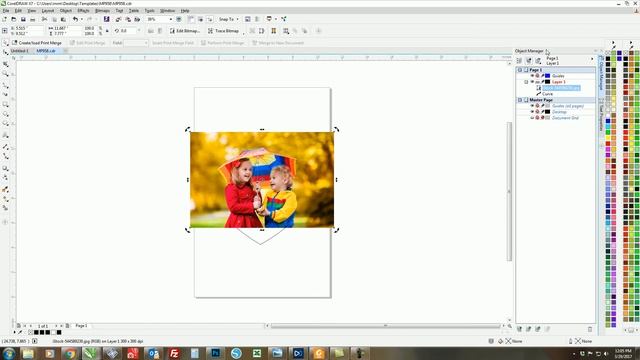Click the Publish to PDF icon
Image resolution: width=640 pixels, height=360 pixels.
coord(137,19)
